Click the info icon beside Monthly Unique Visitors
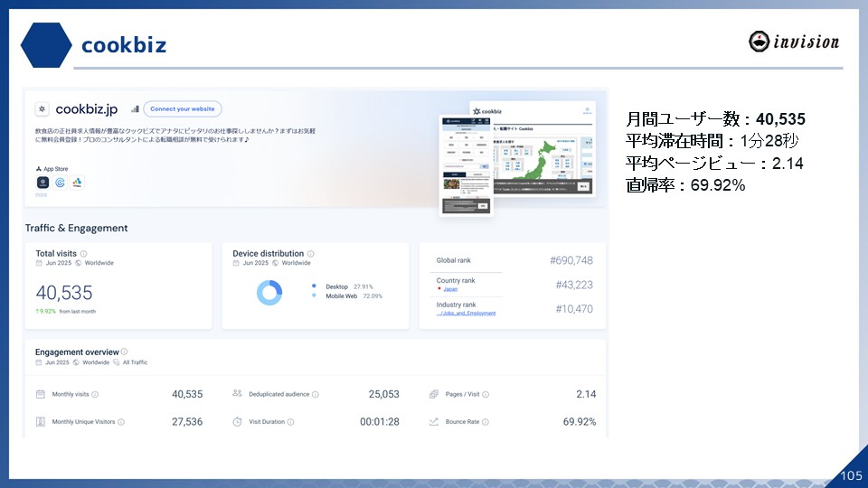 tap(121, 422)
